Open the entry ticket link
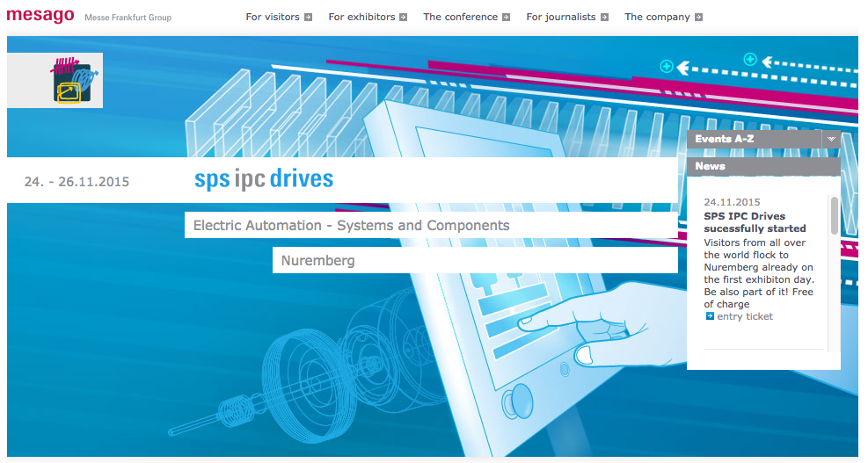The image size is (868, 463). click(x=745, y=316)
